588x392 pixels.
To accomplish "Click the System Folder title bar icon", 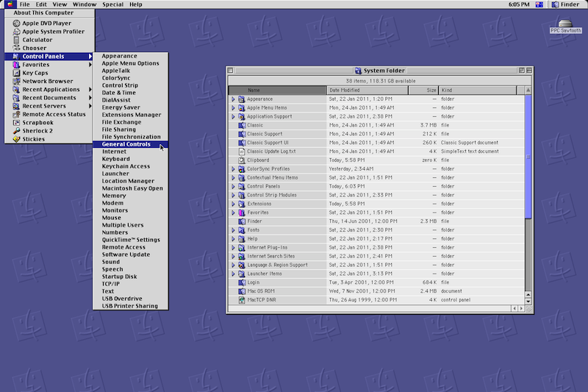I will pyautogui.click(x=358, y=71).
